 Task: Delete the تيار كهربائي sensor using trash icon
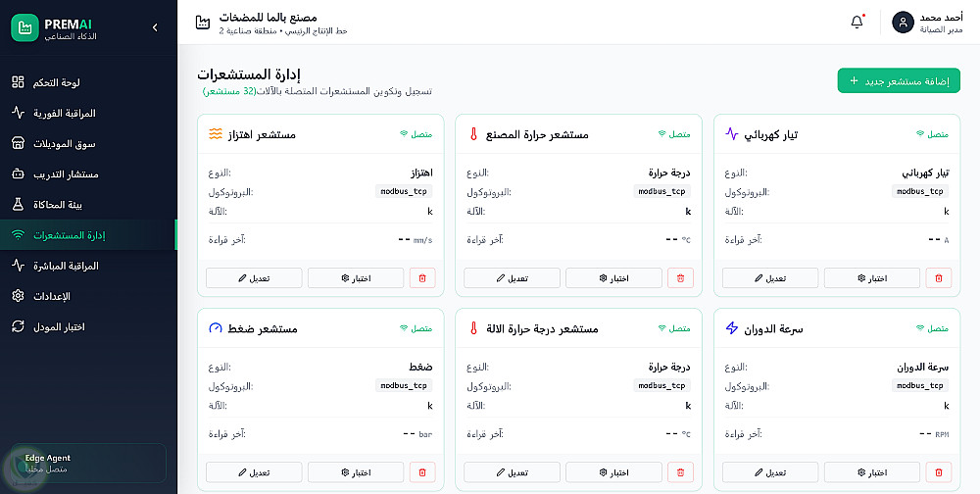939,278
